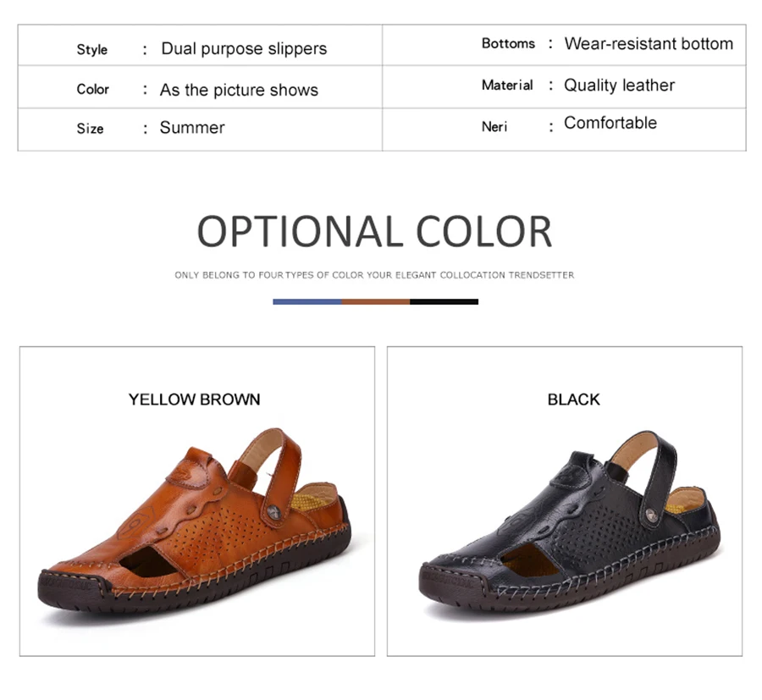This screenshot has width=762, height=700.
Task: Click the brown color bar segment
Action: click(x=376, y=301)
